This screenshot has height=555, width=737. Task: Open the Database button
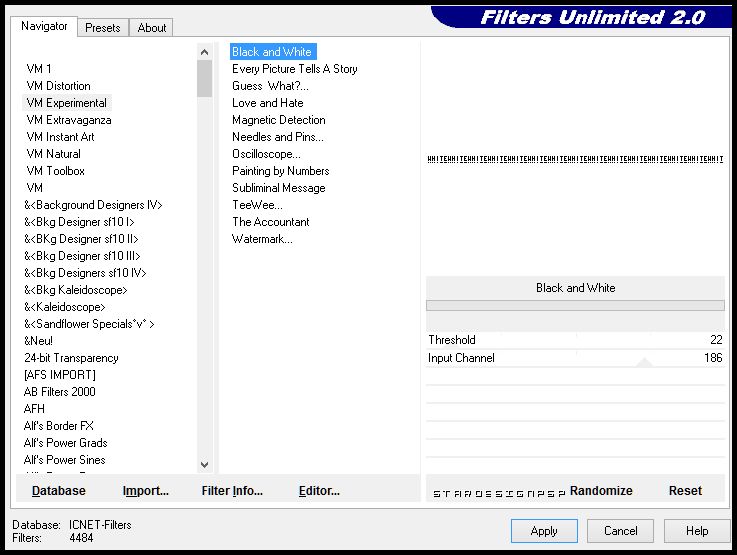click(59, 491)
